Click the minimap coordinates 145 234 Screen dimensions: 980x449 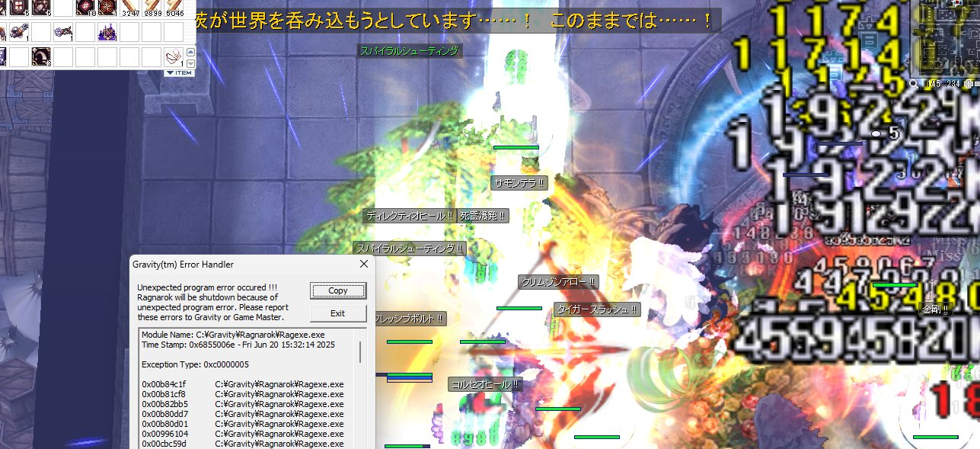(942, 84)
